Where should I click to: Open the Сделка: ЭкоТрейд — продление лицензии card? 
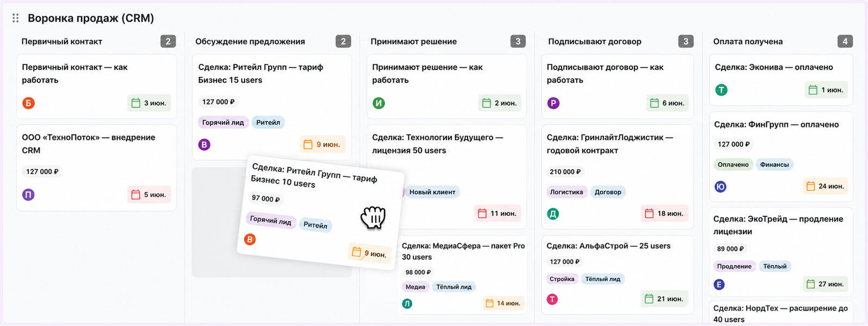point(781,252)
